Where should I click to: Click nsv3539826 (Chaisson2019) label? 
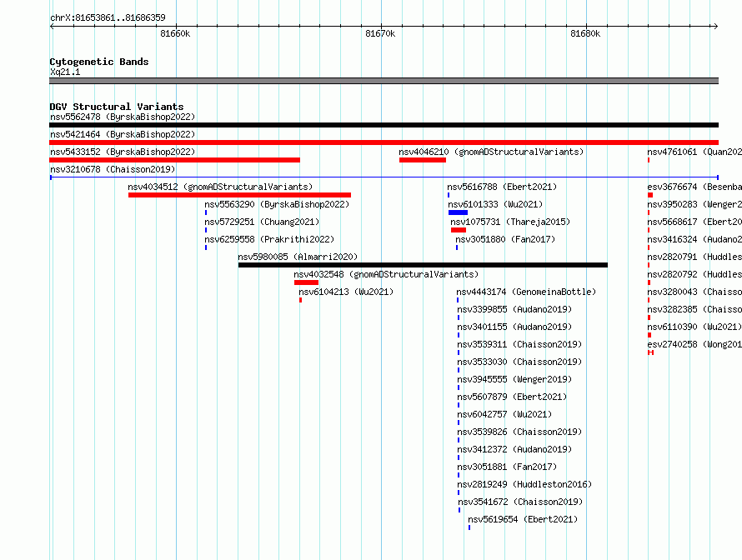(x=519, y=432)
